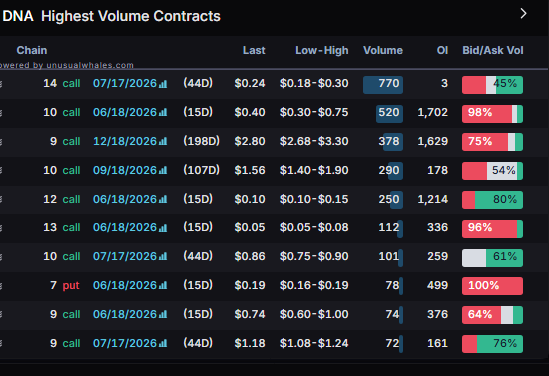Screen dimensions: 549x376
Task: Click the $0.05-$0.08 low-high range
Action: tap(314, 228)
